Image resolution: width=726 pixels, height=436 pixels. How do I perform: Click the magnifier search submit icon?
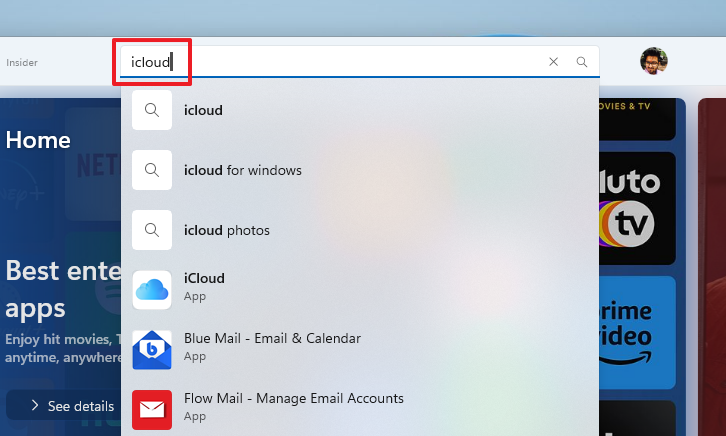point(582,62)
